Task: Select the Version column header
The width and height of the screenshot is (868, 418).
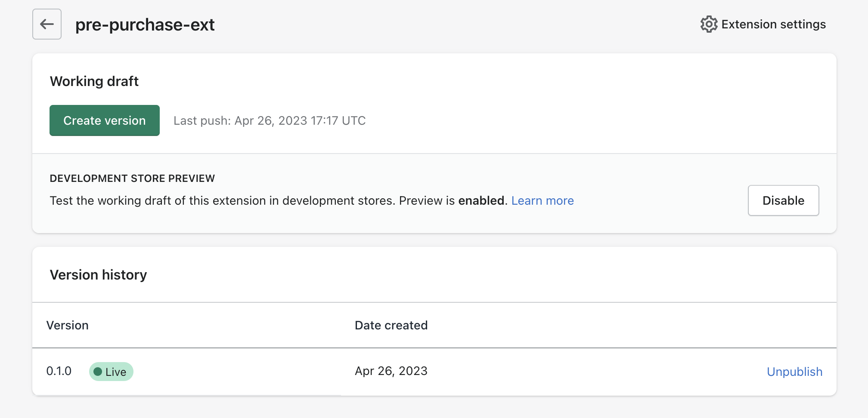Action: [x=68, y=326]
